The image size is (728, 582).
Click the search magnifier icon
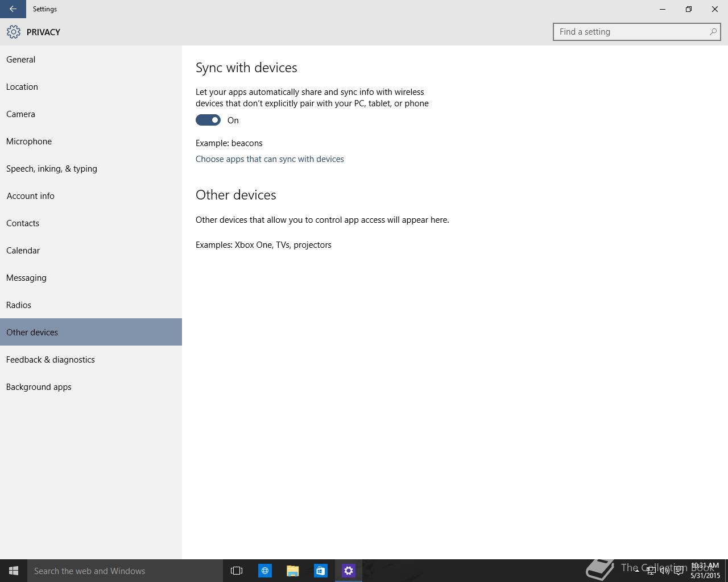(x=713, y=32)
